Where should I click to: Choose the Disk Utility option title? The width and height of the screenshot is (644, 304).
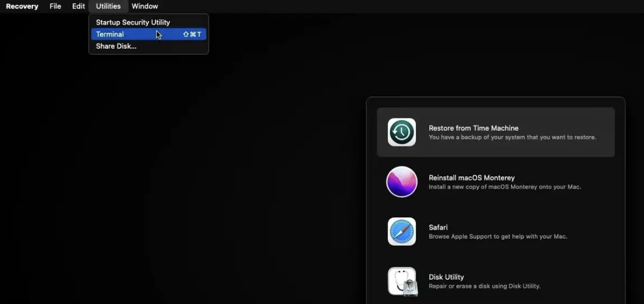click(446, 277)
